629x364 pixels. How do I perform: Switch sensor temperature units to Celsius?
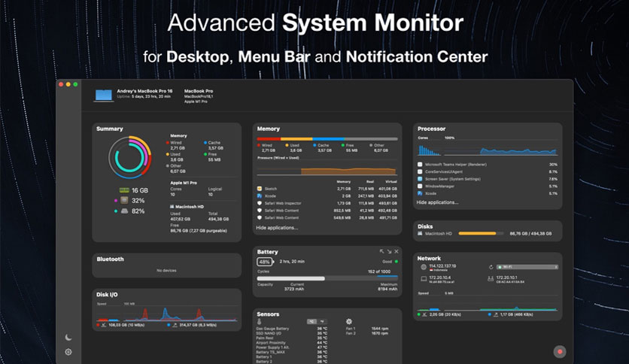click(x=311, y=321)
